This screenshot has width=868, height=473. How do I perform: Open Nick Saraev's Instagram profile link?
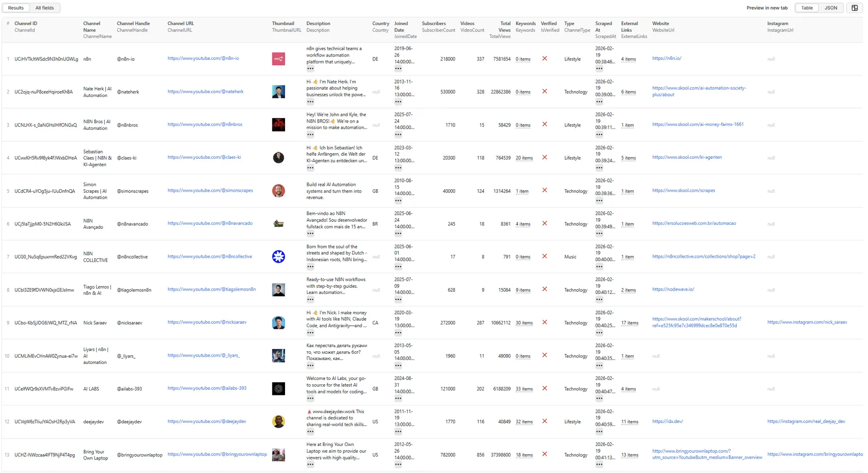pyautogui.click(x=807, y=322)
